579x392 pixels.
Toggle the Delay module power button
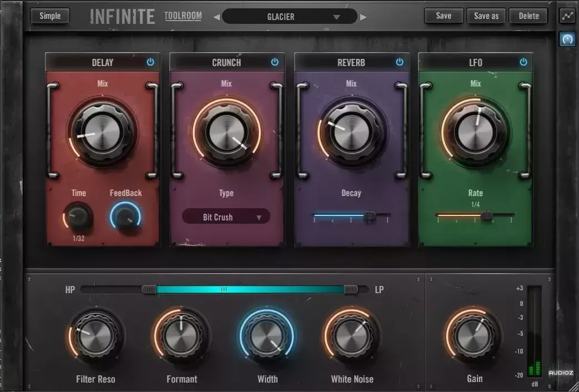coord(150,62)
